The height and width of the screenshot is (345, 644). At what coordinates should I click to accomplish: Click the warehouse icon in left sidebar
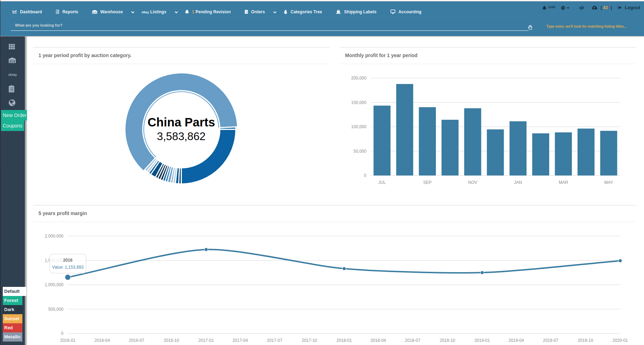[12, 61]
